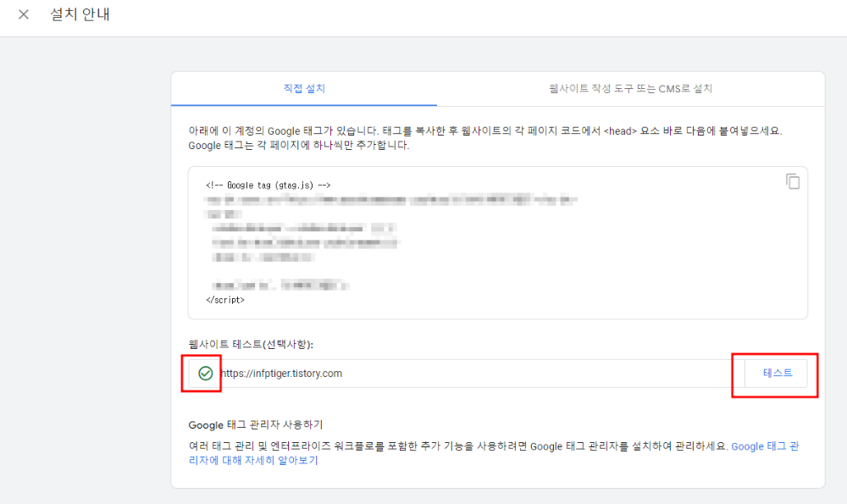
Task: Switch to the 직접 설치 tab
Action: click(x=304, y=89)
